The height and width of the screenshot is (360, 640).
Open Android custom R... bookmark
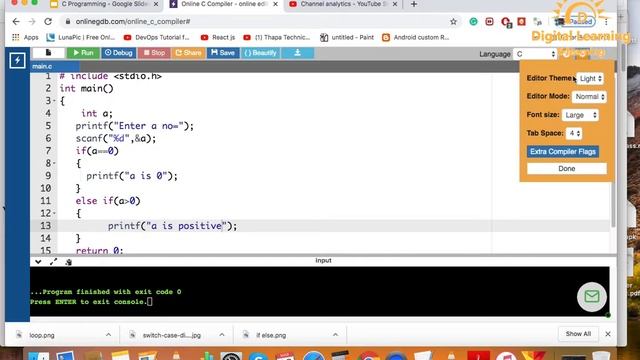[x=416, y=37]
